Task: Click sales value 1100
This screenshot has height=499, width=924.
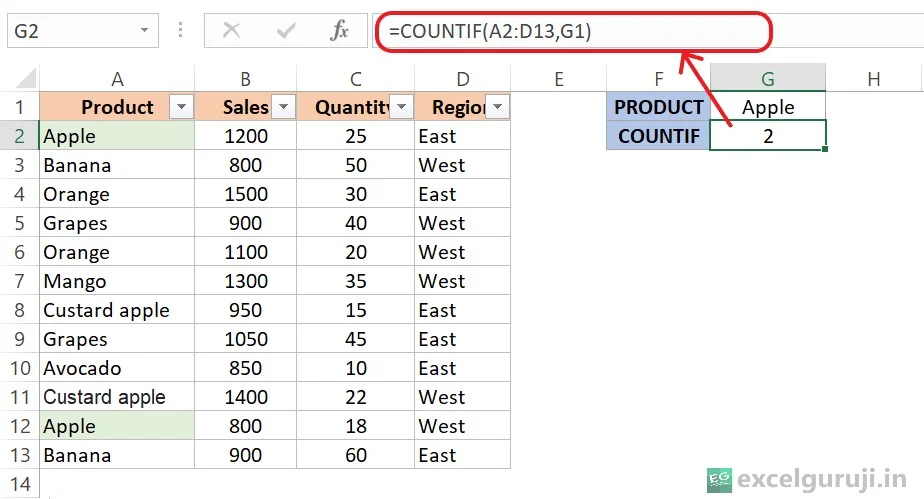Action: [246, 252]
